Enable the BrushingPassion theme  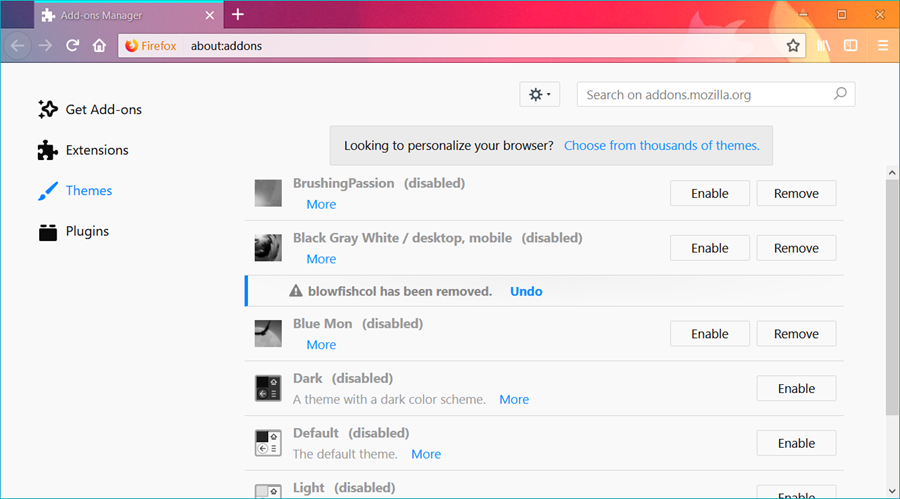(709, 193)
